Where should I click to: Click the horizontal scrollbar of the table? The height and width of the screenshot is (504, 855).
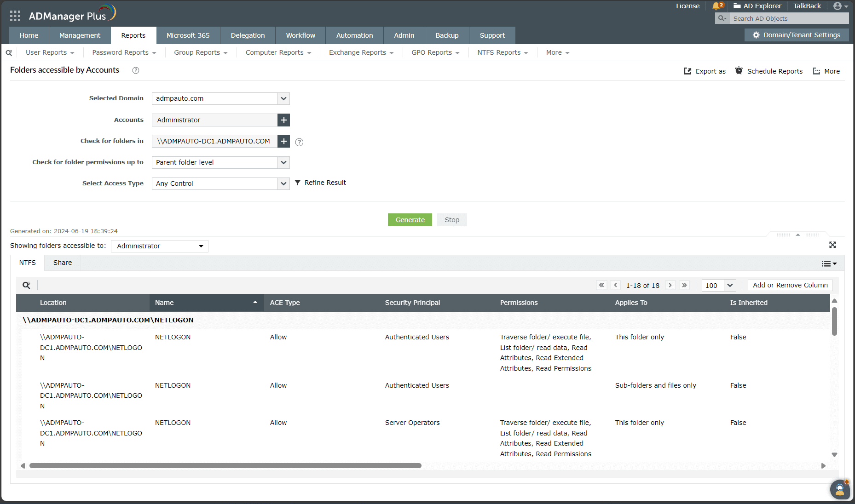225,466
